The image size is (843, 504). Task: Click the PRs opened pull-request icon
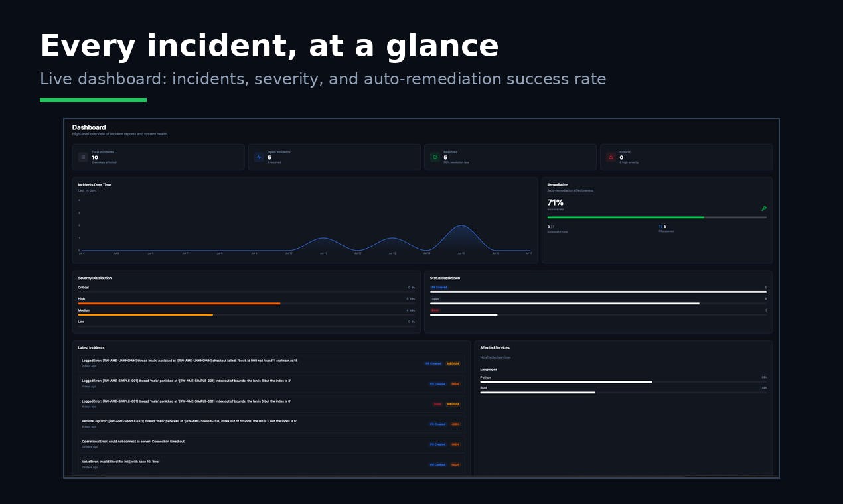(660, 227)
